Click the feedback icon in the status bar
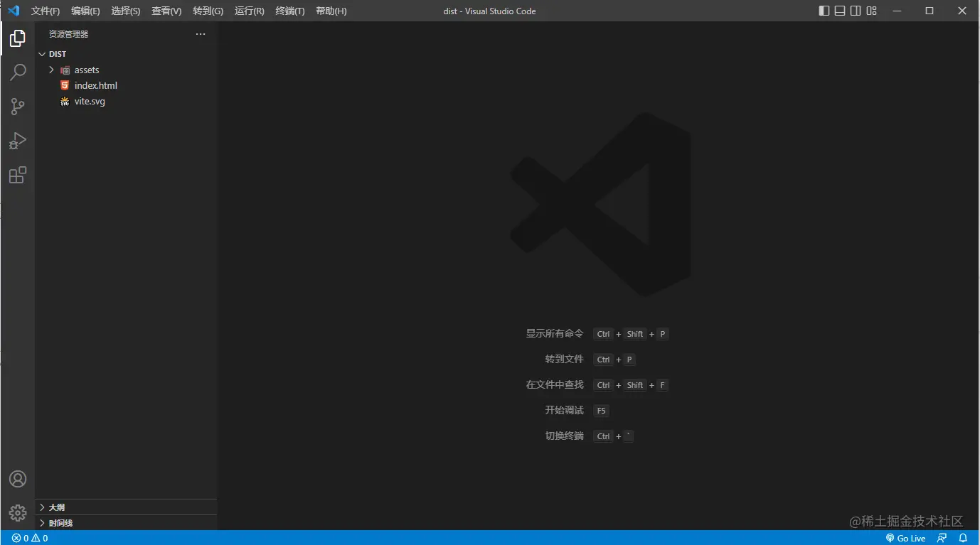The image size is (980, 545). click(x=942, y=538)
